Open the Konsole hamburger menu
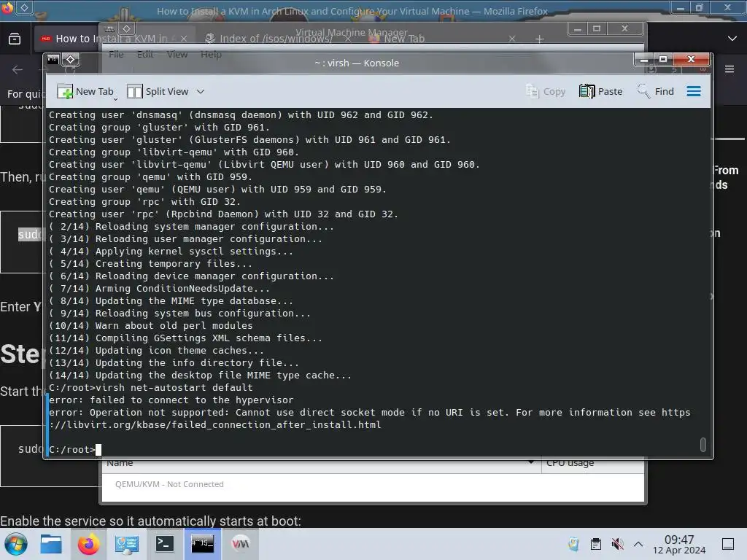Image resolution: width=747 pixels, height=560 pixels. tap(694, 91)
